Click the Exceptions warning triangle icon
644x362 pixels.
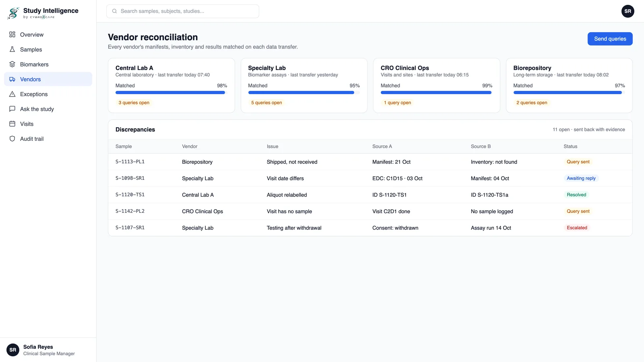[x=12, y=94]
